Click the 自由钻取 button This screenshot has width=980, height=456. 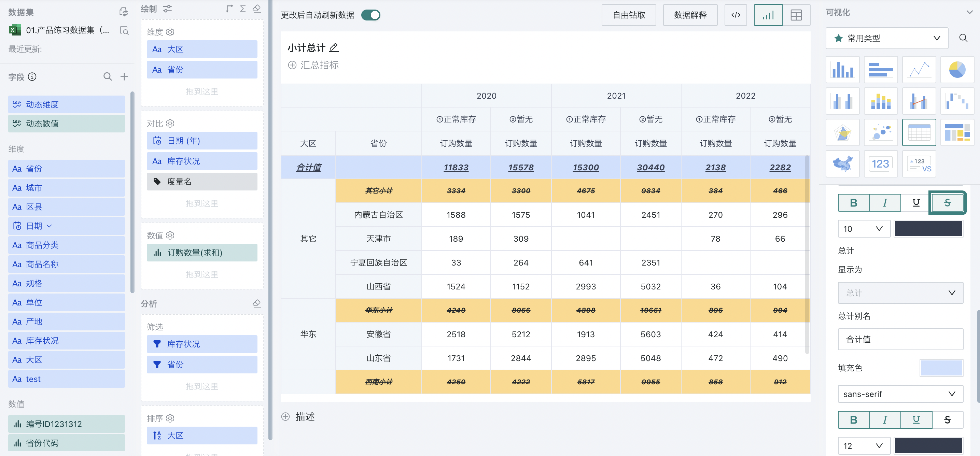[629, 15]
